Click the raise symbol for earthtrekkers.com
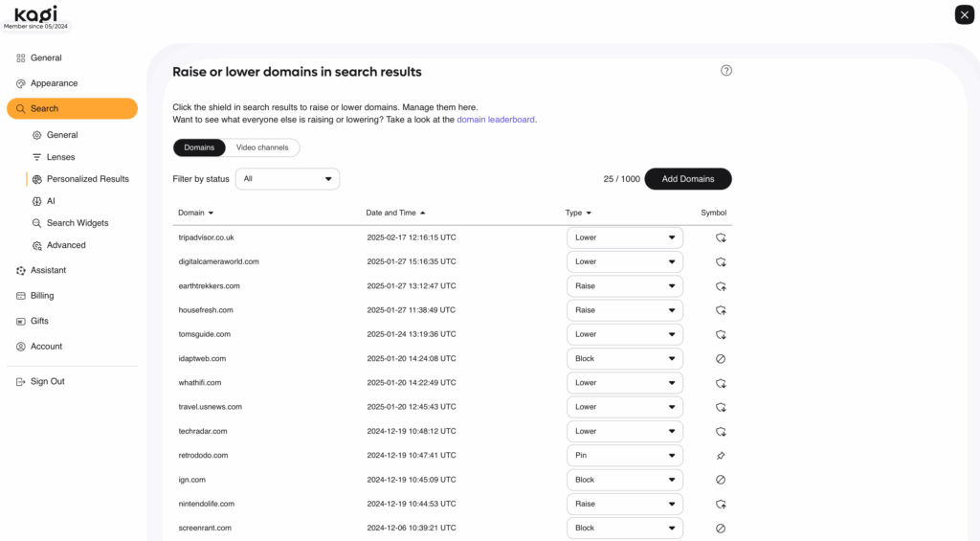Screen dimensions: 980x541 (x=721, y=286)
